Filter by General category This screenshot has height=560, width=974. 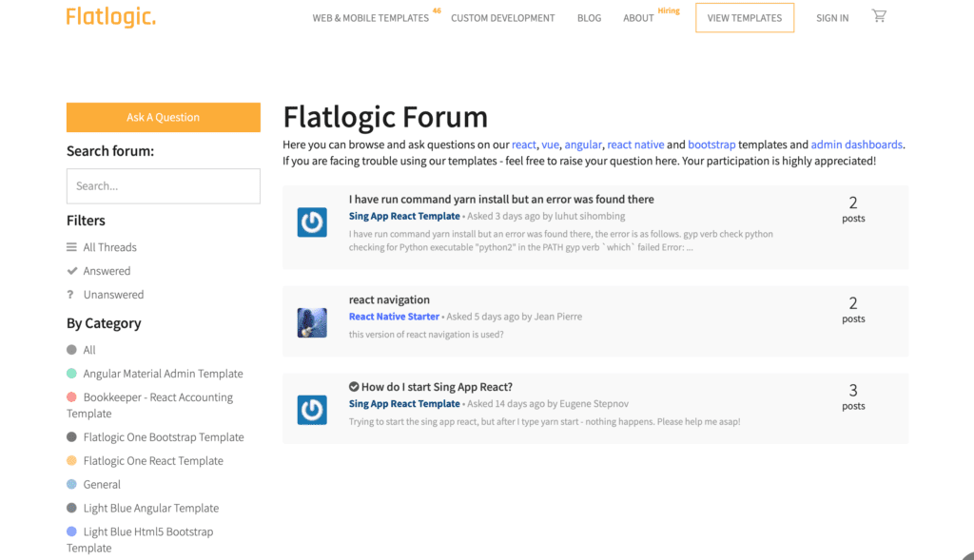102,484
